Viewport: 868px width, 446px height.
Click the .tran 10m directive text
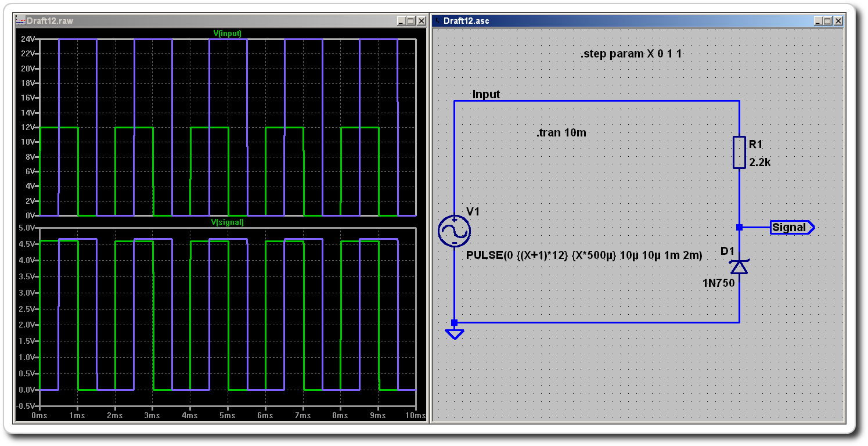click(x=561, y=133)
